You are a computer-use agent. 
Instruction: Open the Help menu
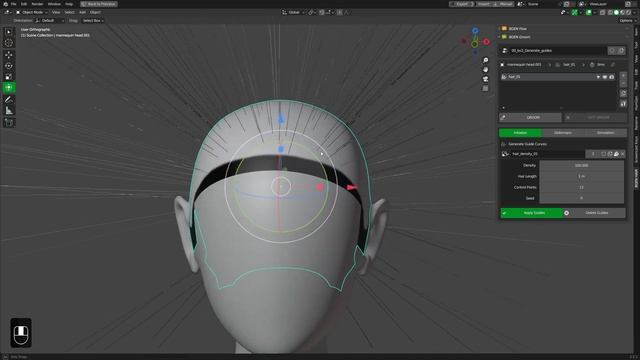pos(69,4)
